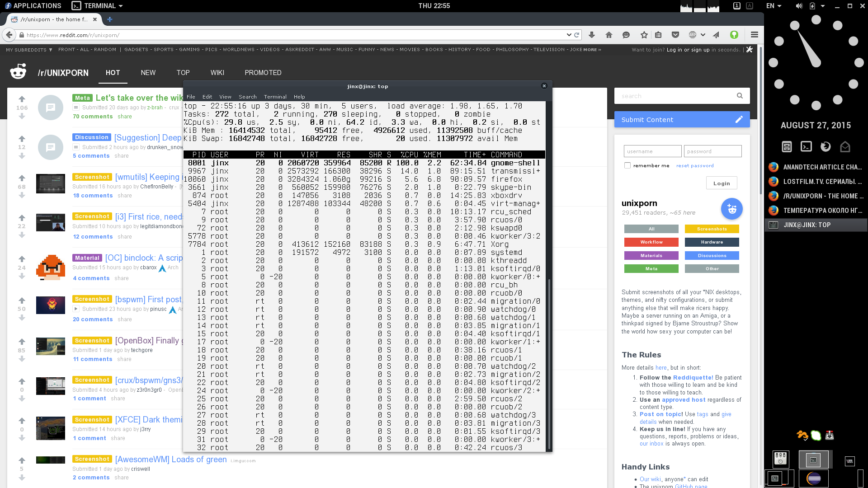
Task: Select the red Workflow filter swatch
Action: click(x=651, y=242)
